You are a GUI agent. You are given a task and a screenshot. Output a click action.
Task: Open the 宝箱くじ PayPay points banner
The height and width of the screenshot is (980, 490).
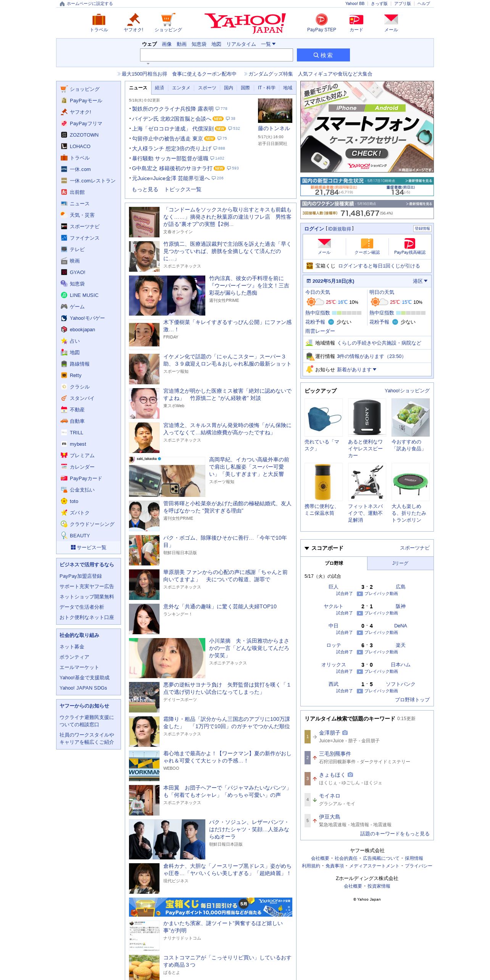pyautogui.click(x=211, y=907)
